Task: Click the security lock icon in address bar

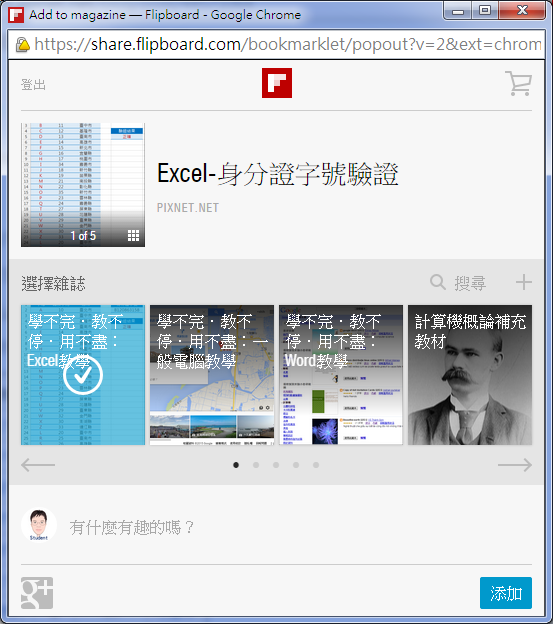Action: click(x=23, y=45)
